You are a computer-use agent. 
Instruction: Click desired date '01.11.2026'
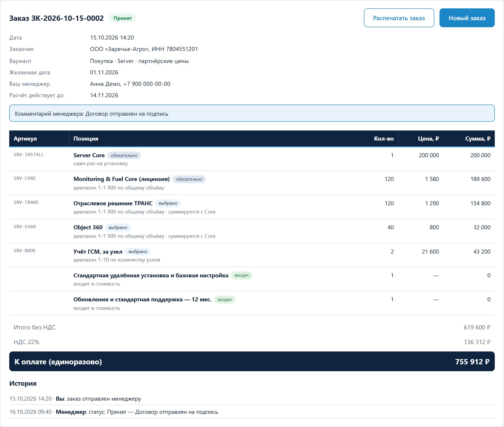click(104, 72)
